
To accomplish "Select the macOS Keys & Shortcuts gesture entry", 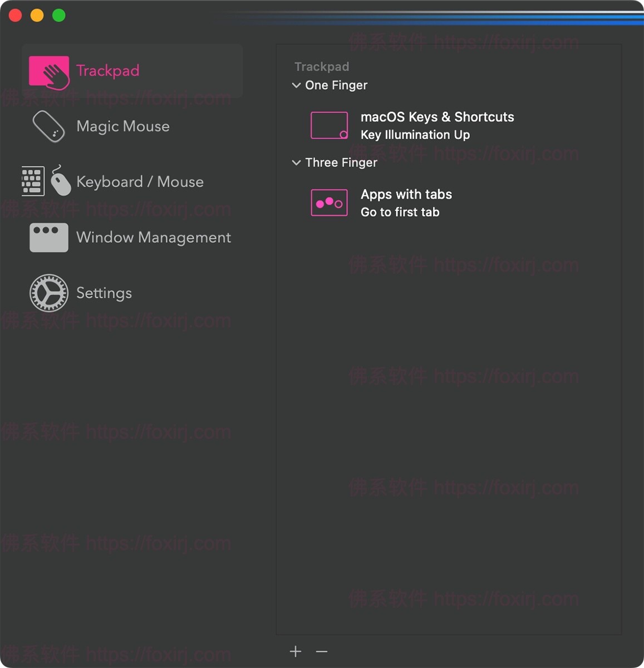I will click(437, 117).
